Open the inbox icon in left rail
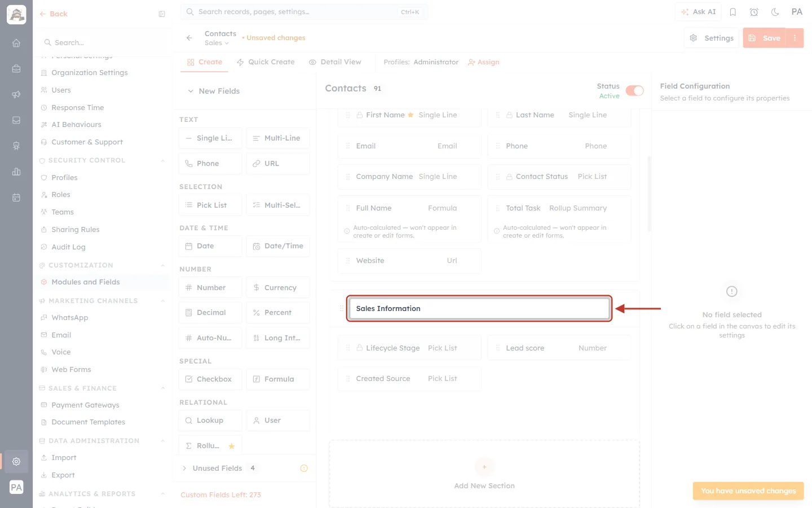The width and height of the screenshot is (812, 508). pyautogui.click(x=16, y=120)
